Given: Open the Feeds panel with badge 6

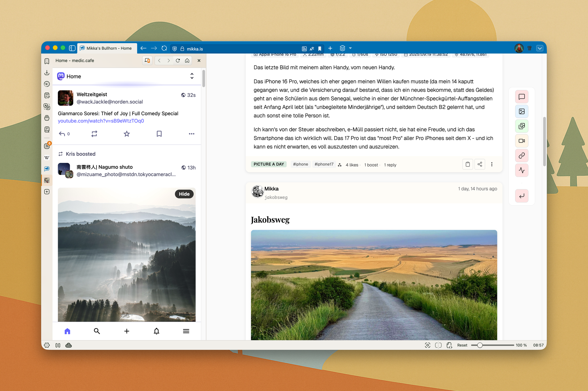Looking at the screenshot, I should point(47,146).
